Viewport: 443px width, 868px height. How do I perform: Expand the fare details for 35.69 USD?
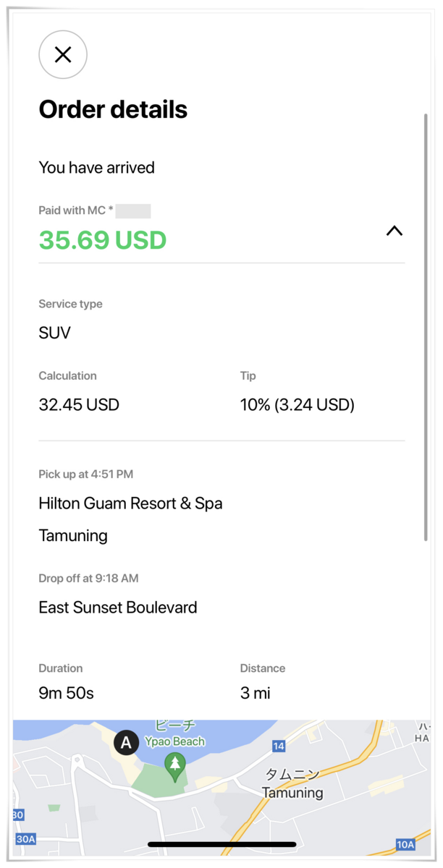(x=102, y=240)
